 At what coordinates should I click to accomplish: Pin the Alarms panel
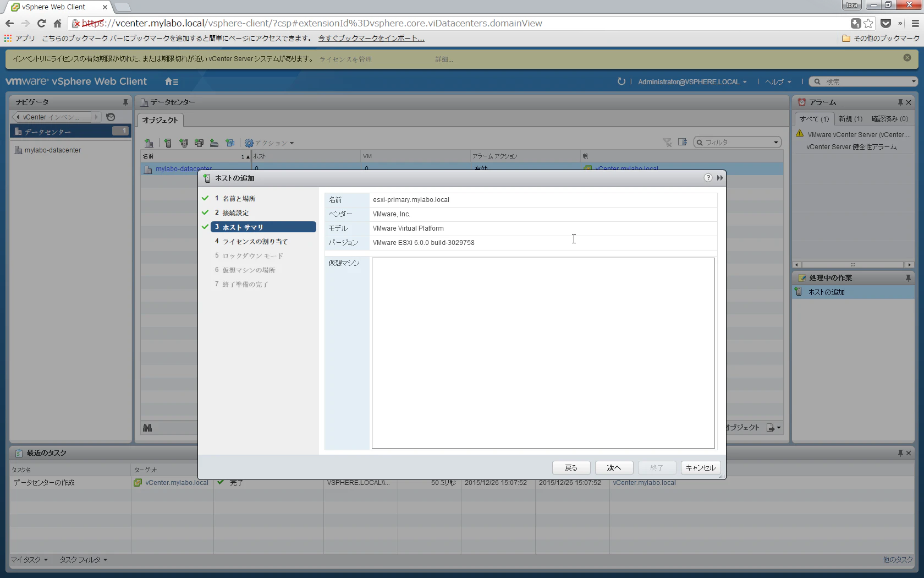pos(900,102)
